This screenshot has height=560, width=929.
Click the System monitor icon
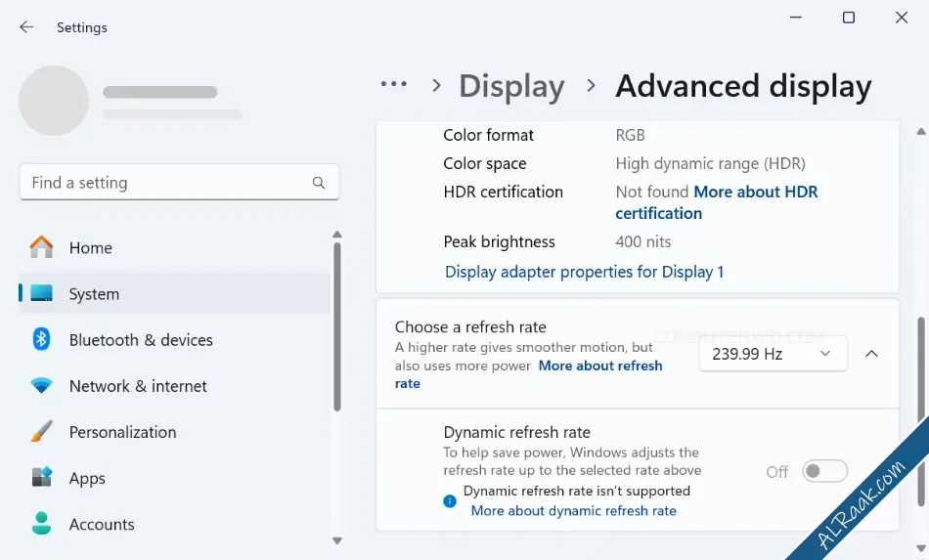pyautogui.click(x=41, y=293)
